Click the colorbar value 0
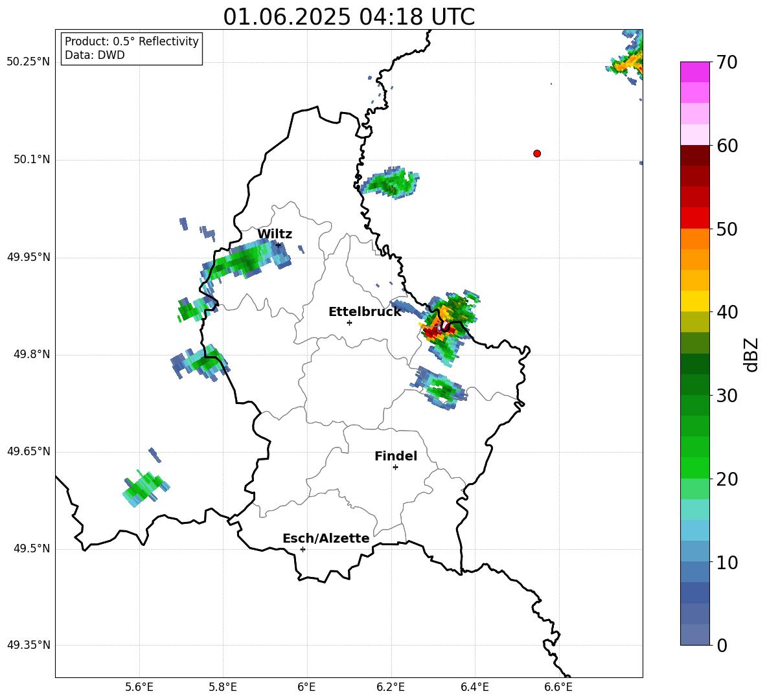Viewport: 767px width, 700px height. (722, 645)
